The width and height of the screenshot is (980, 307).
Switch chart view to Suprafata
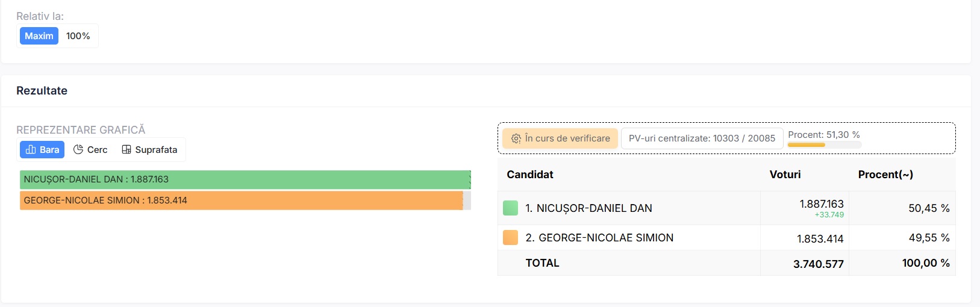click(x=150, y=150)
